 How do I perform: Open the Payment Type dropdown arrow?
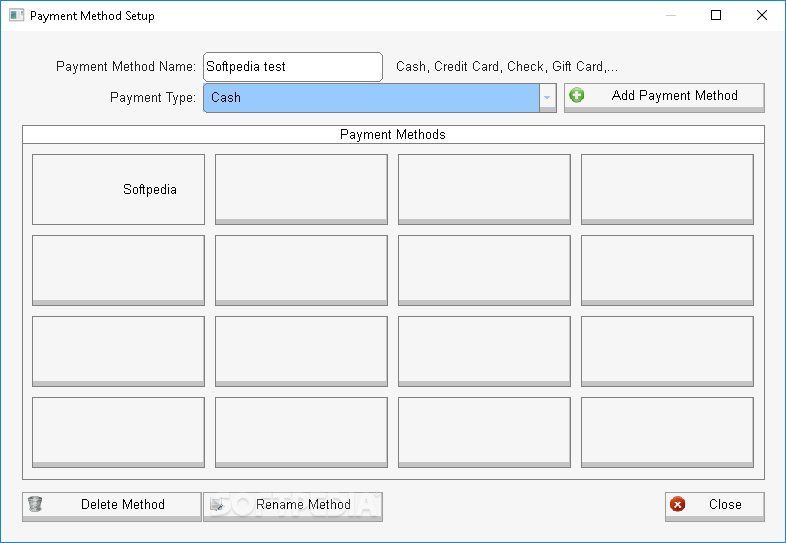coord(547,98)
